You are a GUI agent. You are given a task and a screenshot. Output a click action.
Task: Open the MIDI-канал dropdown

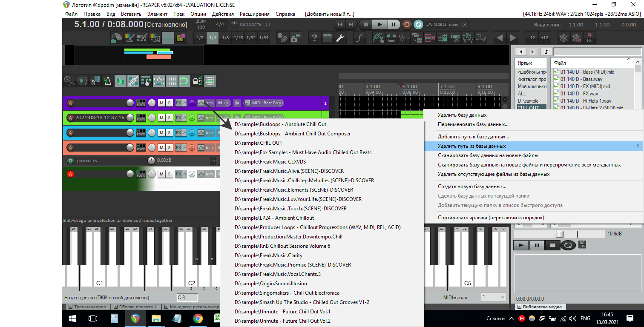tap(493, 297)
